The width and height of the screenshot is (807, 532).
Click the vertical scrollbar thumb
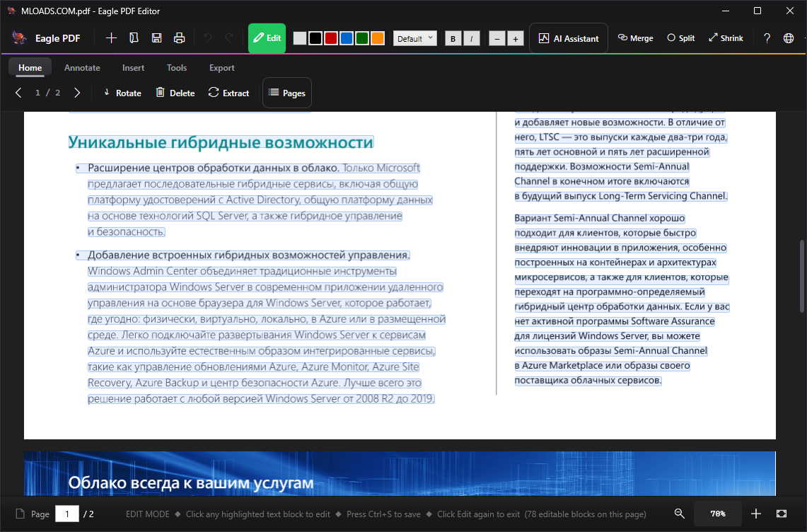point(802,276)
